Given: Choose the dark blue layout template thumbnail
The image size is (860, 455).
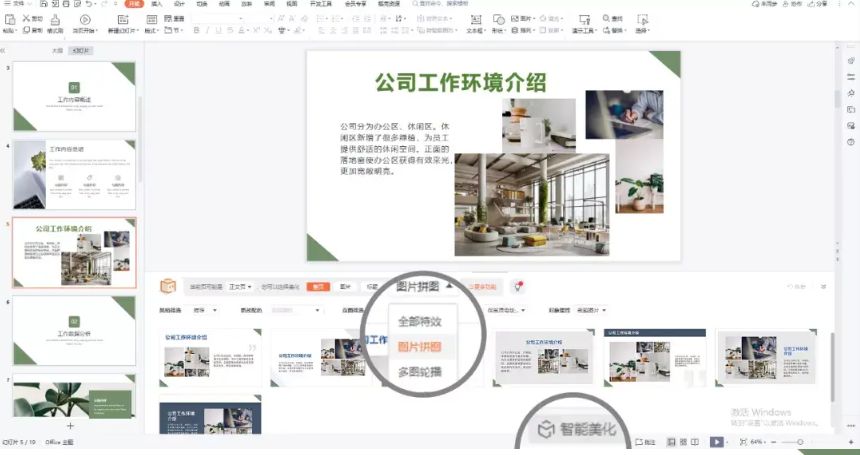Looking at the screenshot, I should tap(211, 414).
